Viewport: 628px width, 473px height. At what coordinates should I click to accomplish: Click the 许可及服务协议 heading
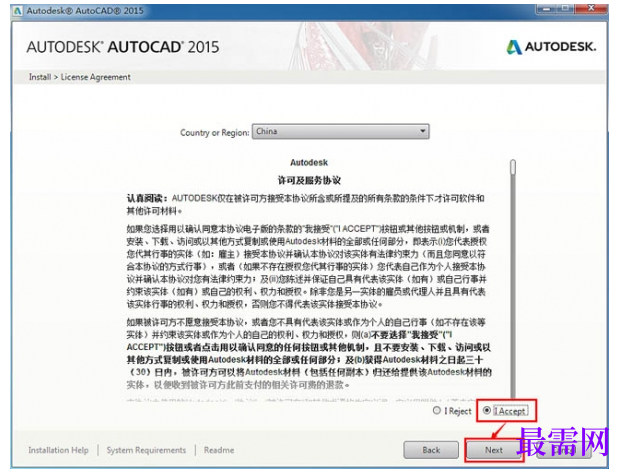coord(309,180)
